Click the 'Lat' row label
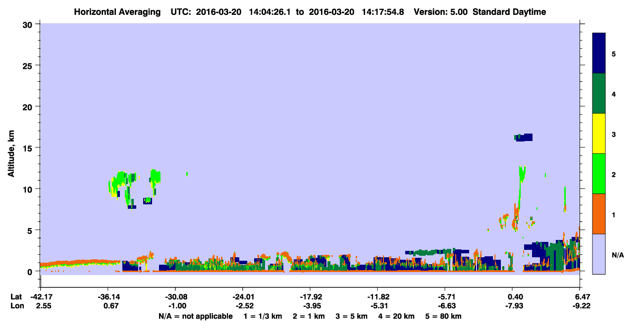Screen dimensions: 644x330 [16, 297]
